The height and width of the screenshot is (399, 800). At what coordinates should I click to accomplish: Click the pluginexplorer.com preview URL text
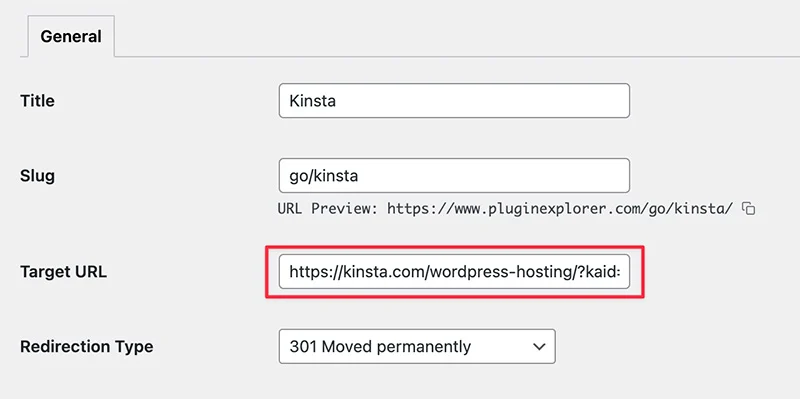pos(560,208)
